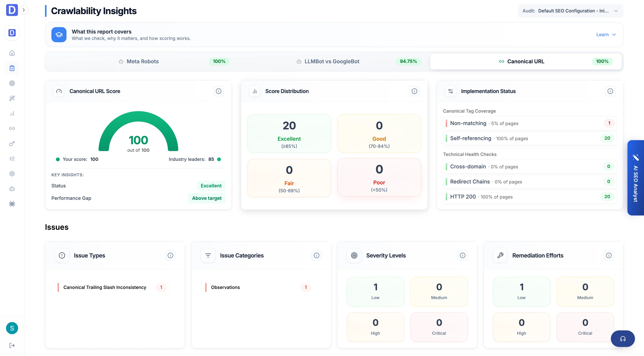
Task: Click the Excellent status badge
Action: 211,186
